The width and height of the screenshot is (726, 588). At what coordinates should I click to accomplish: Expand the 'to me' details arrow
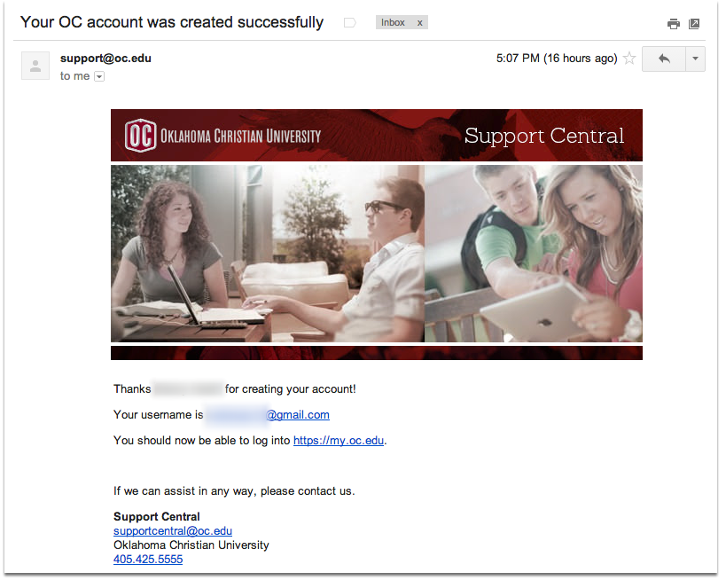pos(99,76)
